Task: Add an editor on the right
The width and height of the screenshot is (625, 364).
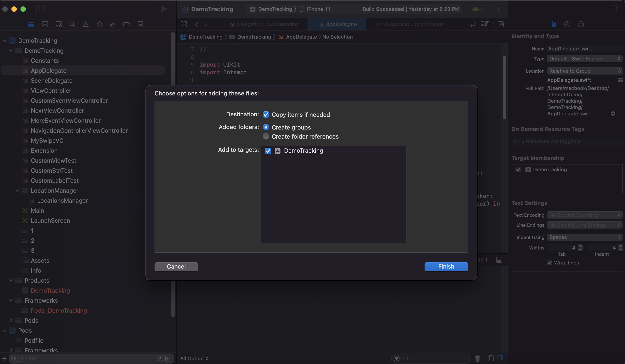Action: pos(500,24)
